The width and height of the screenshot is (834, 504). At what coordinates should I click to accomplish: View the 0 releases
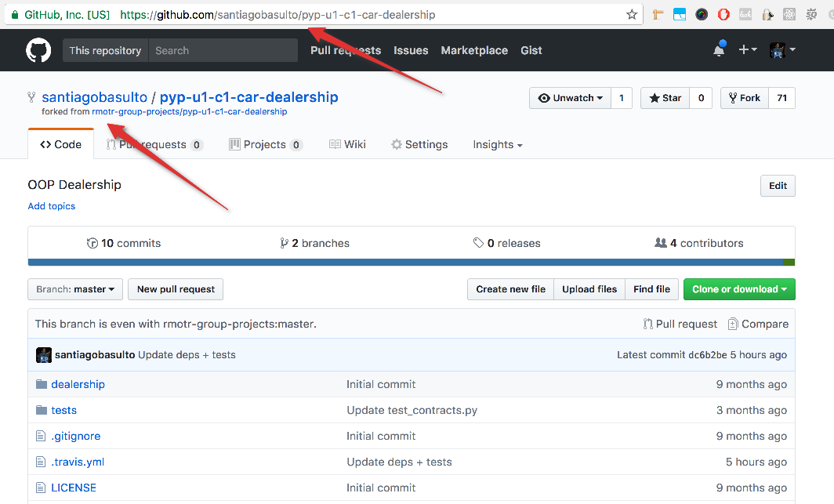507,243
